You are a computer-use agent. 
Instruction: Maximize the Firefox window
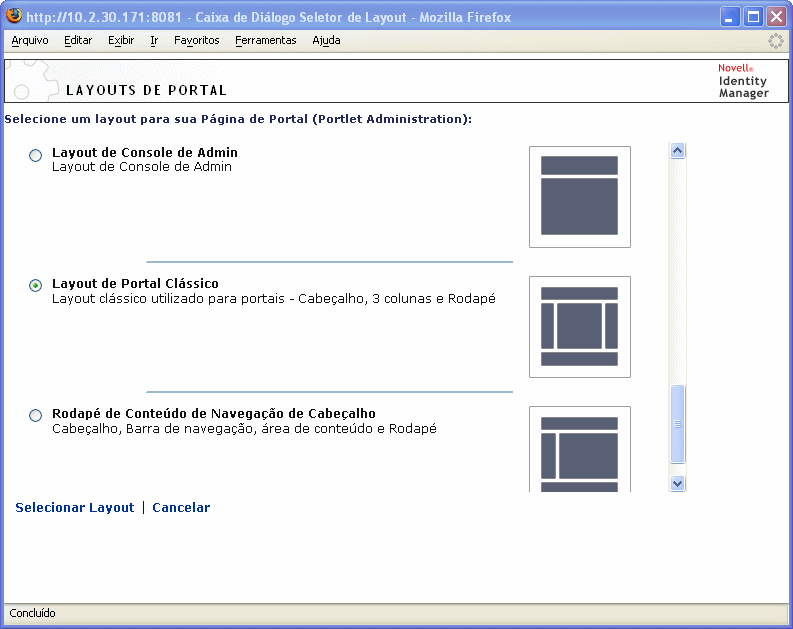click(753, 17)
